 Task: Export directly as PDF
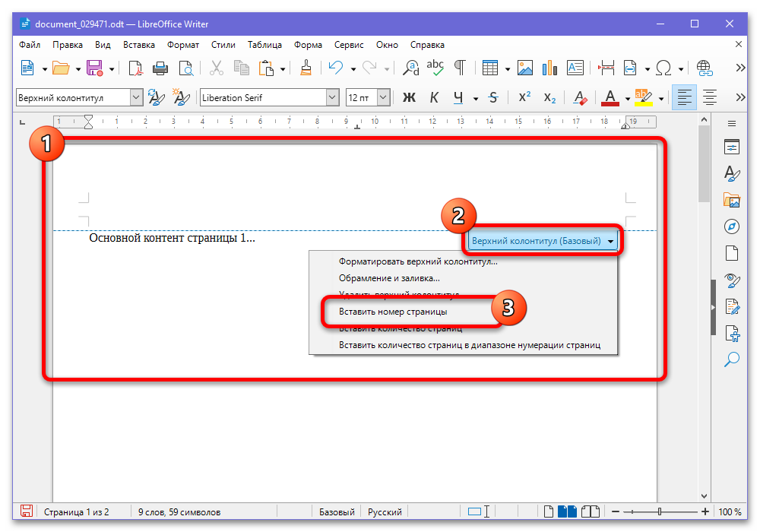(x=136, y=68)
